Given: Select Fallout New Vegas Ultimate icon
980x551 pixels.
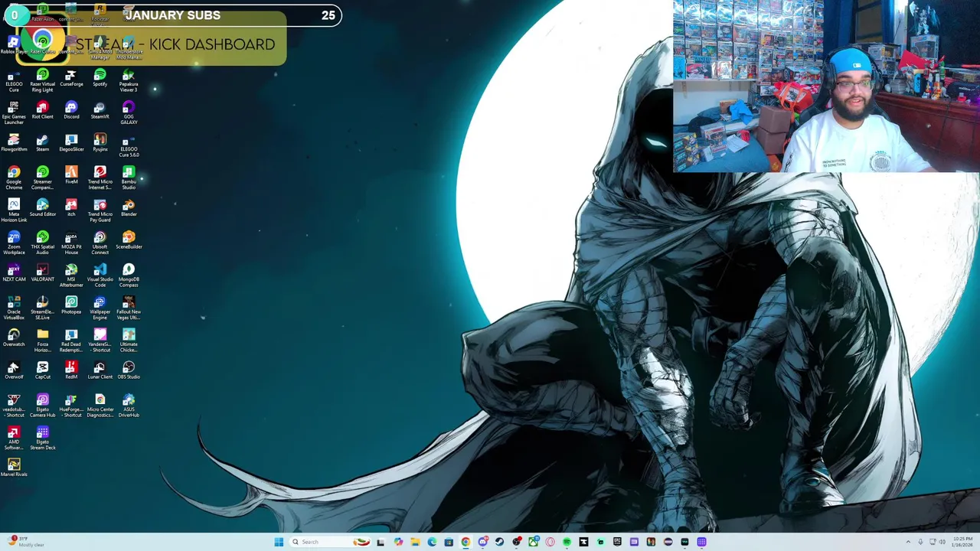Looking at the screenshot, I should click(129, 308).
